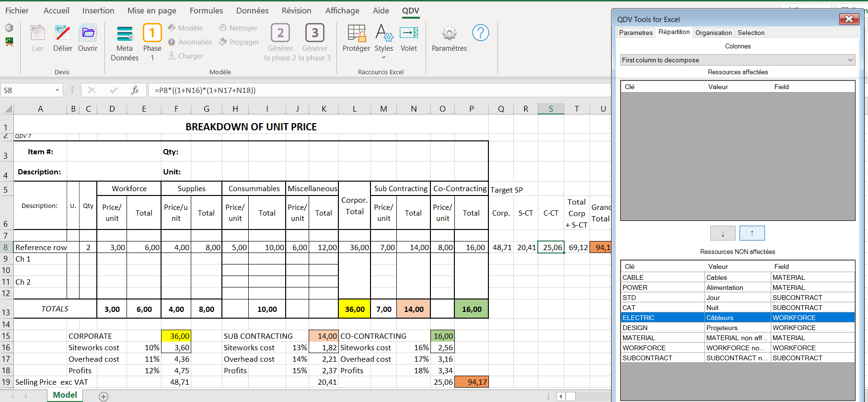The height and width of the screenshot is (402, 868).
Task: Click the formula bar confirm checkmark
Action: 114,90
